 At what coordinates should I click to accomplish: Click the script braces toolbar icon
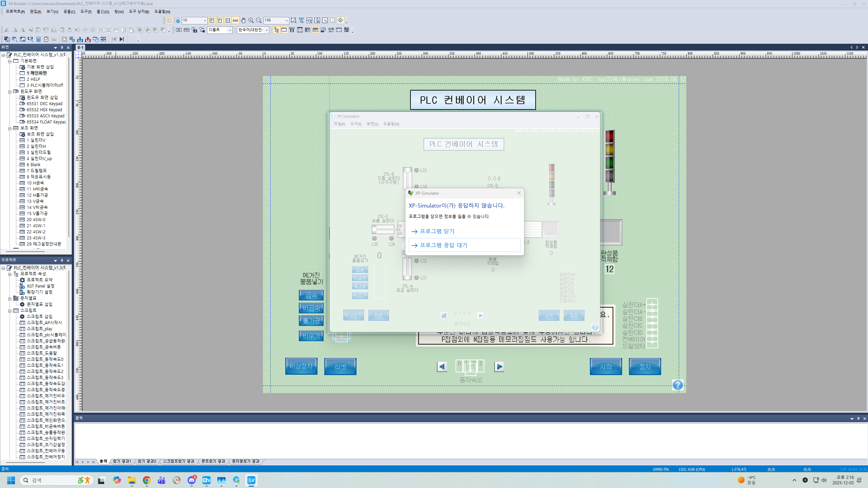(339, 30)
